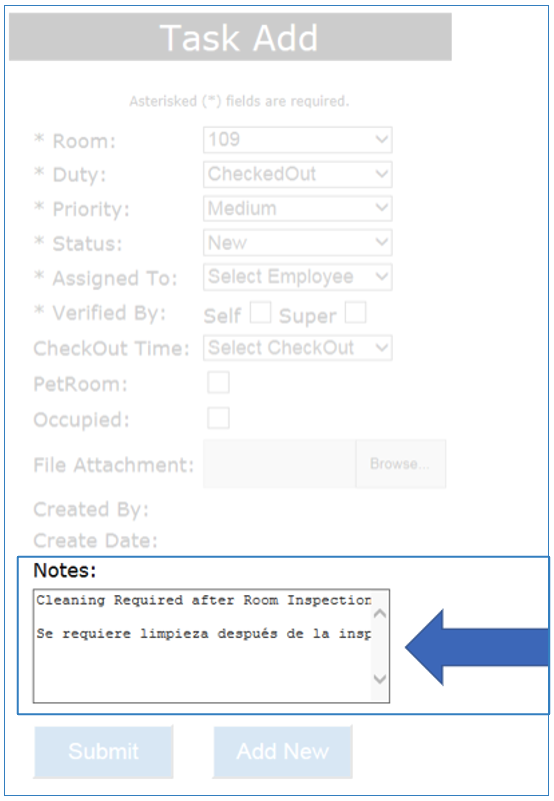Toggle the Occupied checkbox
This screenshot has height=801, width=554.
pyautogui.click(x=218, y=417)
